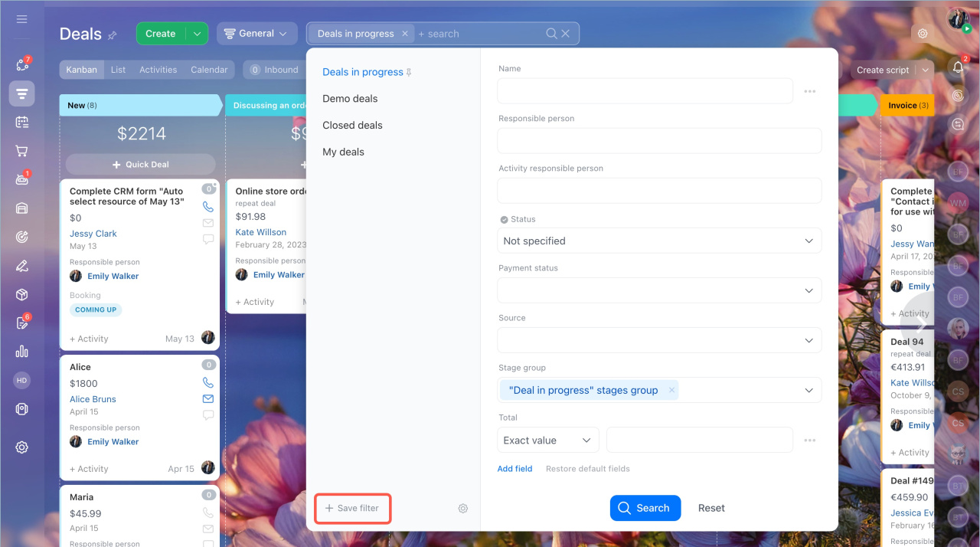Pin the Deals page title

113,35
